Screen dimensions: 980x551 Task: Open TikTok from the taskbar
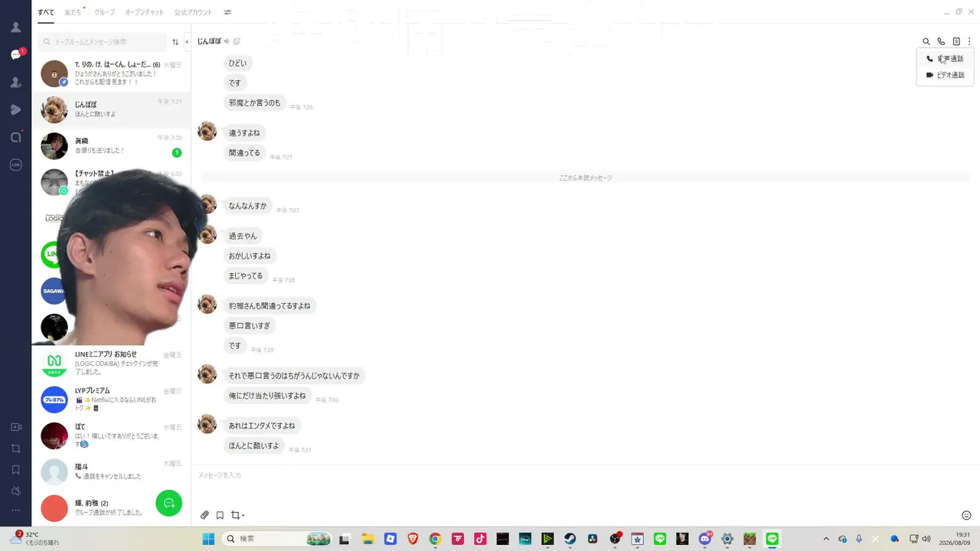tap(480, 539)
